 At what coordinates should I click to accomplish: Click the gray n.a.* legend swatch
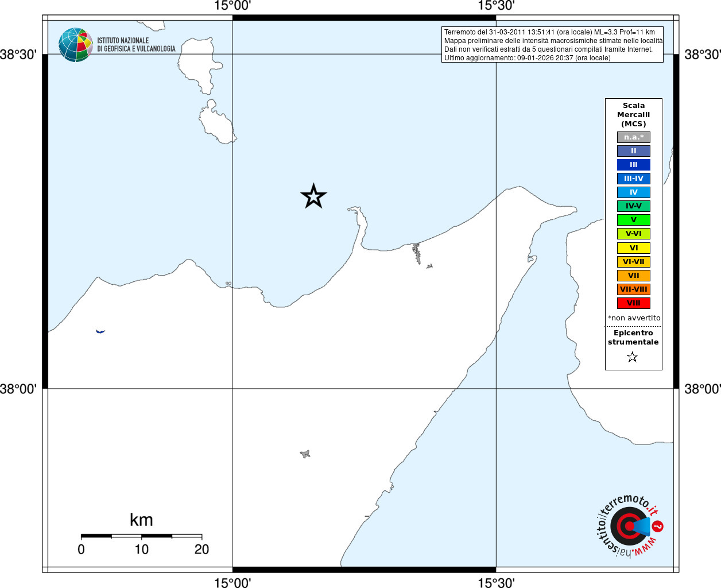pyautogui.click(x=634, y=137)
